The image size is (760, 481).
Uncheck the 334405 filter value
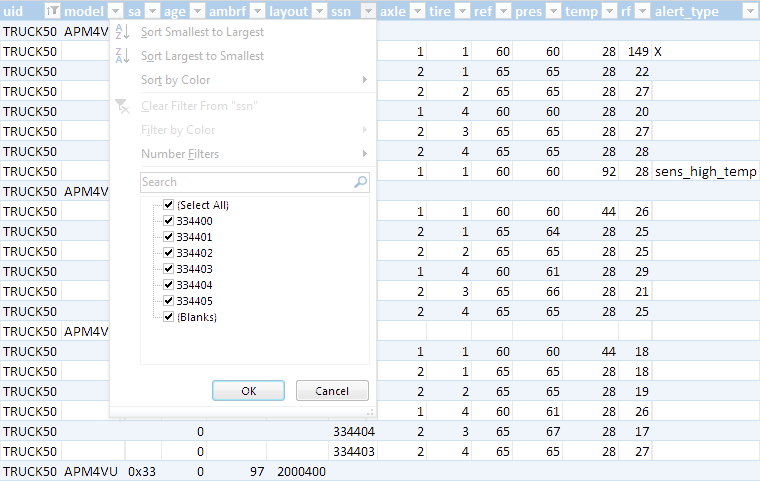[x=169, y=301]
